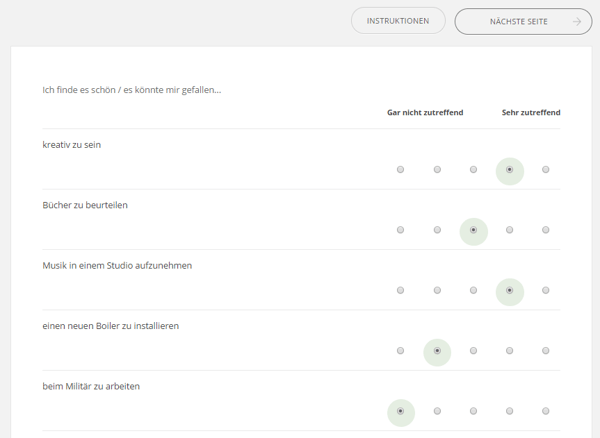Open the Instruktionen button

[398, 21]
